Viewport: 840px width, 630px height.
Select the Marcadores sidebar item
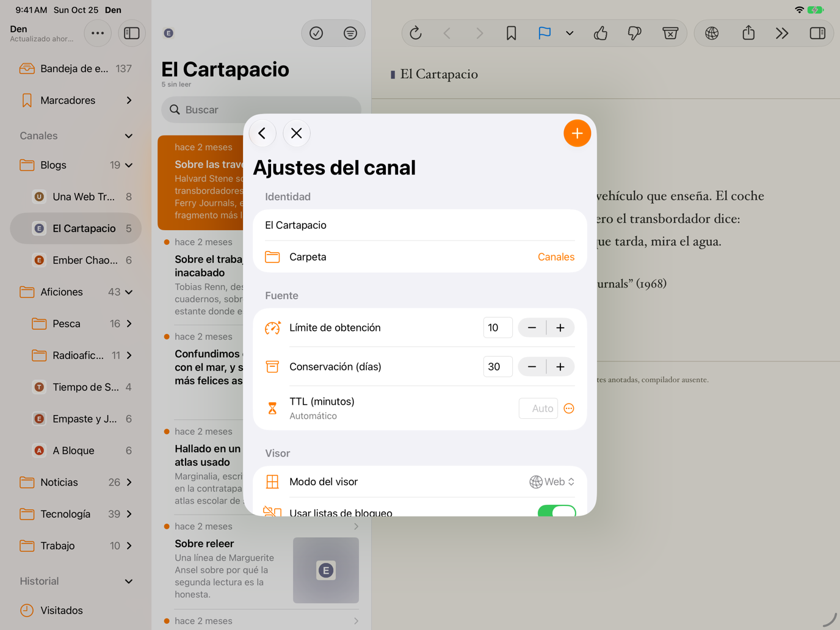[76, 100]
